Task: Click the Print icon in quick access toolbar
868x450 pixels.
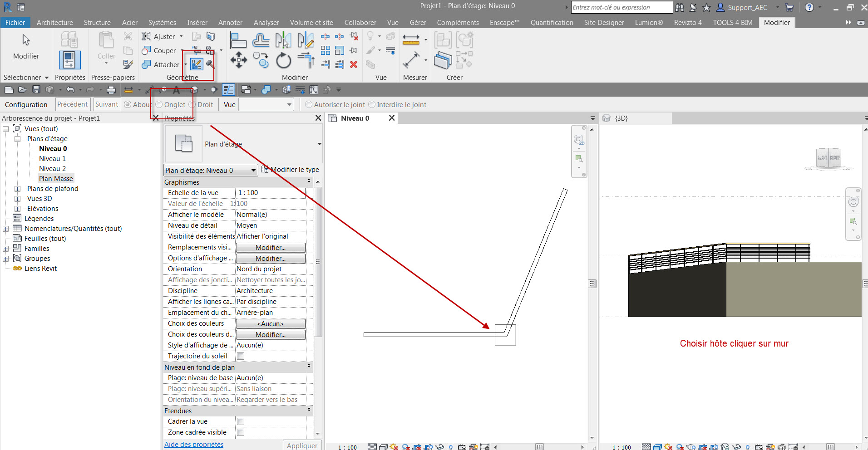Action: click(111, 90)
